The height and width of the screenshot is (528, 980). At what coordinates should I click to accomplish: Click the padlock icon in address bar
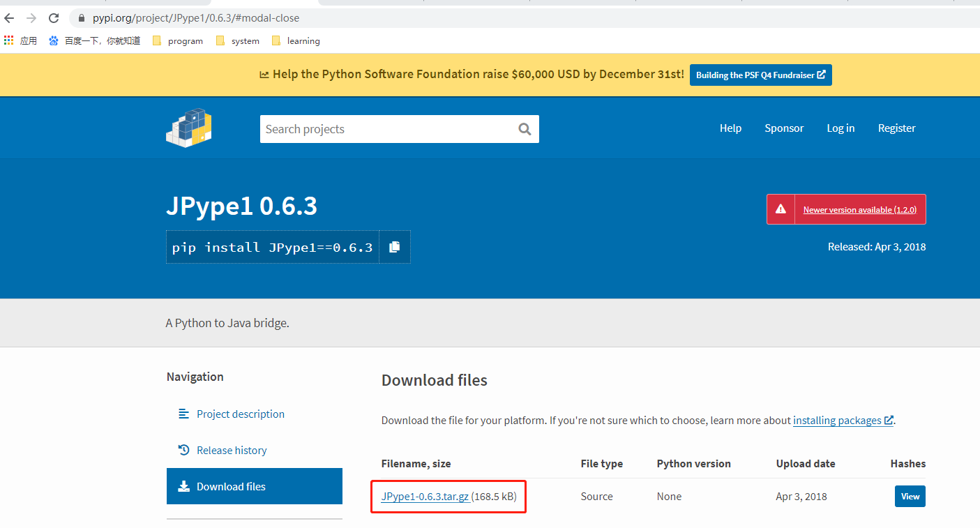82,18
